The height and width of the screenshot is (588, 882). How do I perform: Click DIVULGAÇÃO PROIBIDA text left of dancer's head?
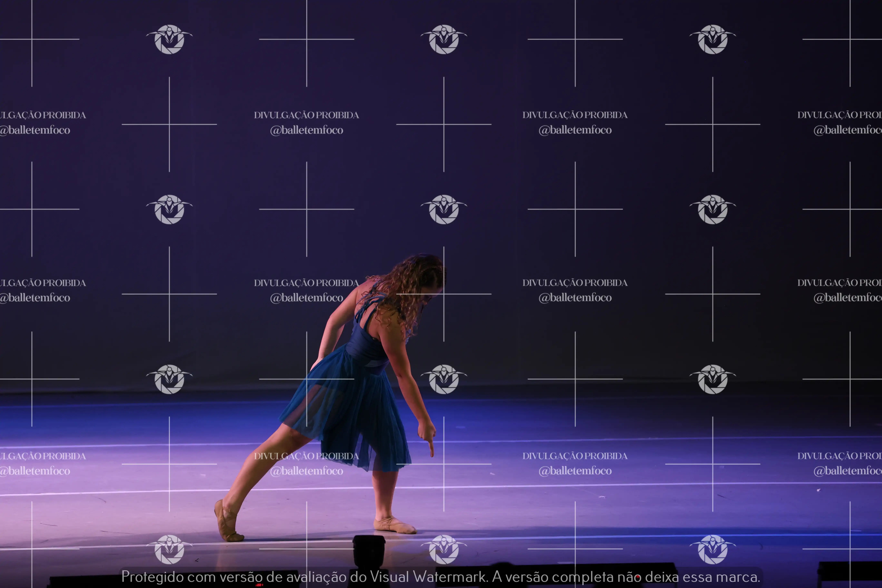click(x=306, y=283)
